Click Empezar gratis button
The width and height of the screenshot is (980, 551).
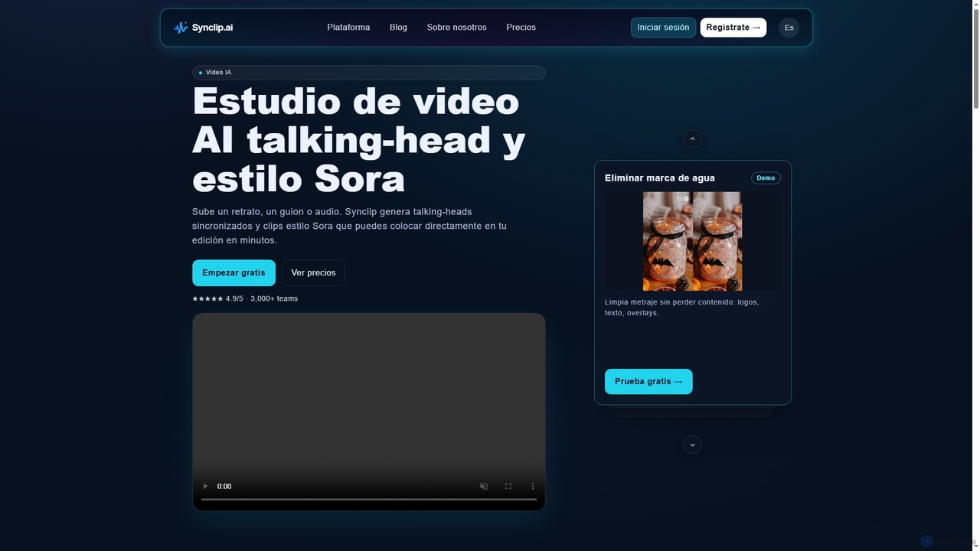point(234,273)
